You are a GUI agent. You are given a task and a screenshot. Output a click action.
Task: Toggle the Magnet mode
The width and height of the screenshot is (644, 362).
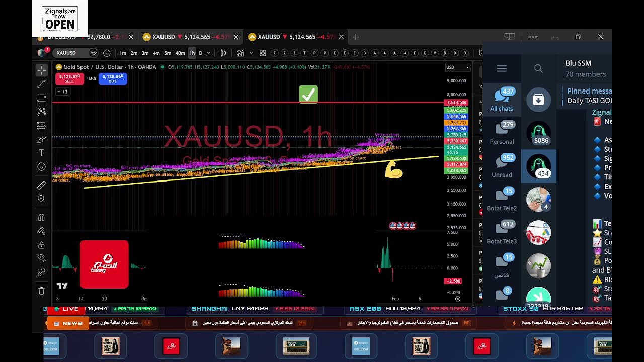click(x=42, y=217)
